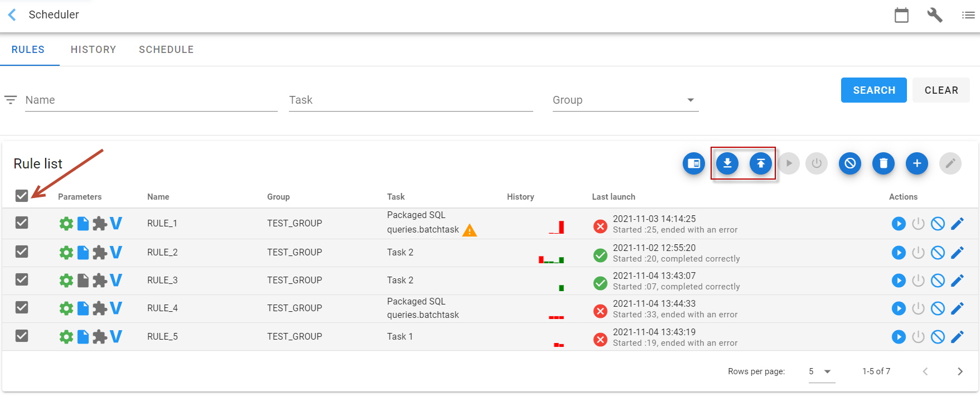
Task: Uncheck the RULE_3 row checkbox
Action: pos(22,279)
